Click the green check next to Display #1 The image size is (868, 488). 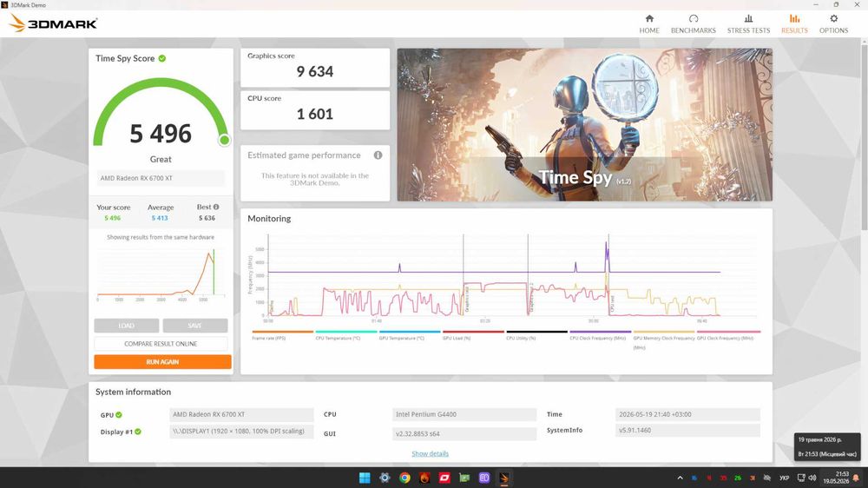pyautogui.click(x=138, y=432)
